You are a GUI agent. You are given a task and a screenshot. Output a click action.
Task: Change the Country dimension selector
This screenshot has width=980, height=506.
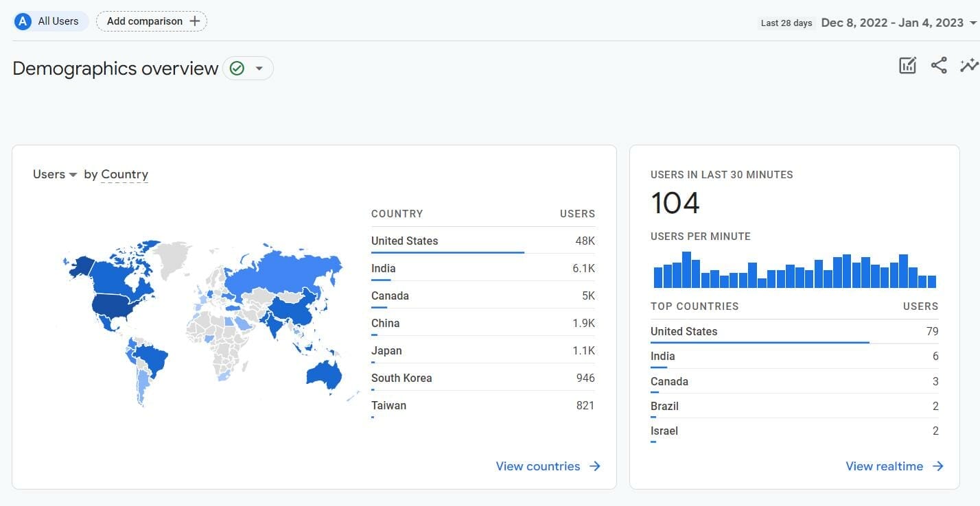point(124,175)
